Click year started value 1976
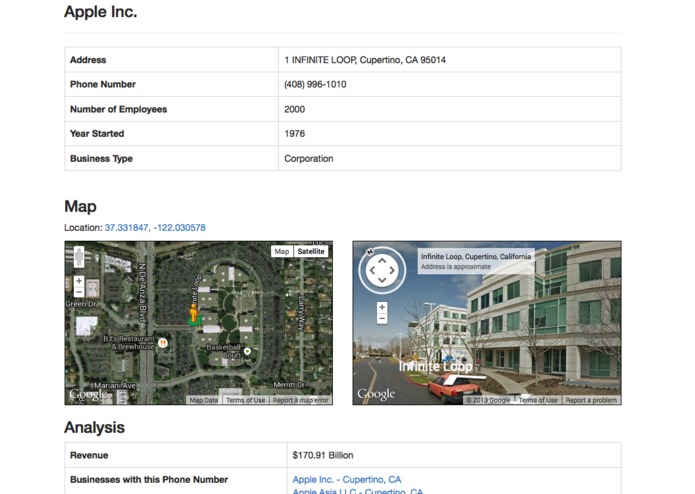Image resolution: width=695 pixels, height=494 pixels. (x=294, y=133)
